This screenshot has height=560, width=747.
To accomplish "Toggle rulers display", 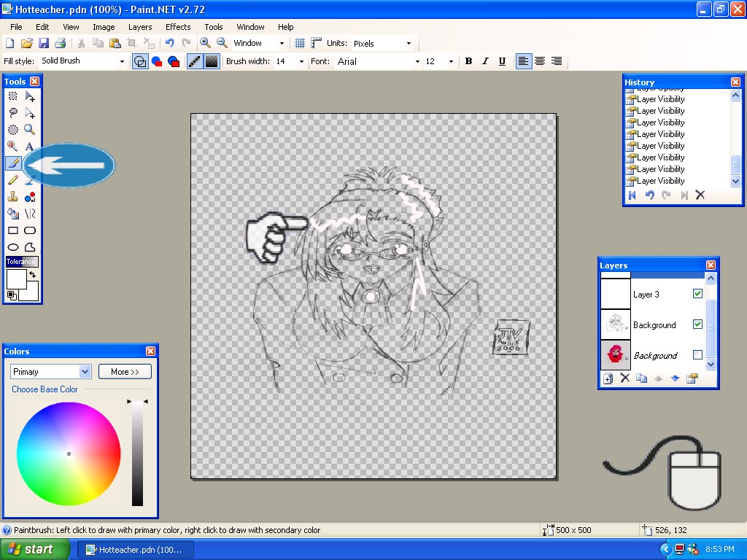I will [x=317, y=43].
